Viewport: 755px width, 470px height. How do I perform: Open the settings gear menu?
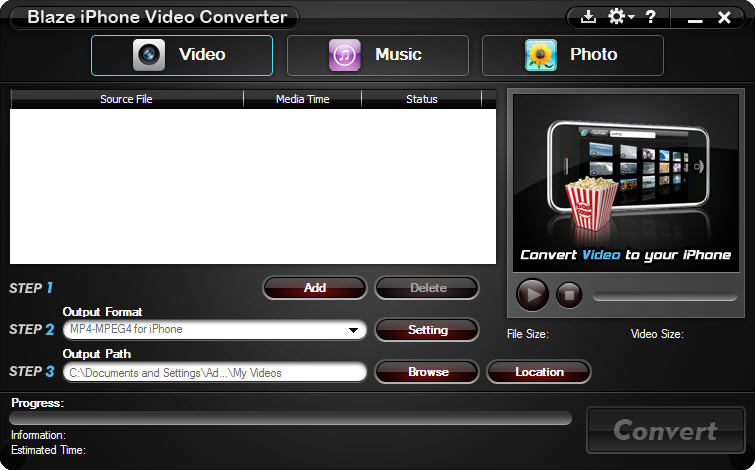(x=619, y=17)
